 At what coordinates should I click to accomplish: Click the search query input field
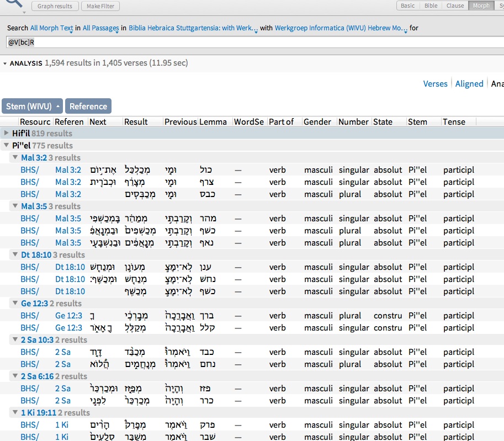[255, 42]
